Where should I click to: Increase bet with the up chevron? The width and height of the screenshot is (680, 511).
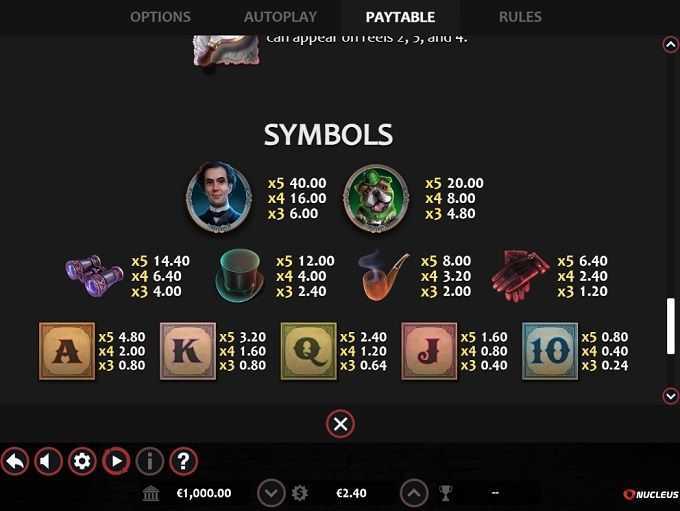tap(414, 493)
